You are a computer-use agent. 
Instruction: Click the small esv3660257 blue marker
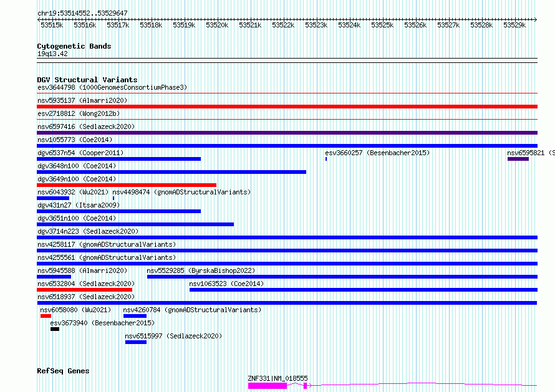pos(326,159)
